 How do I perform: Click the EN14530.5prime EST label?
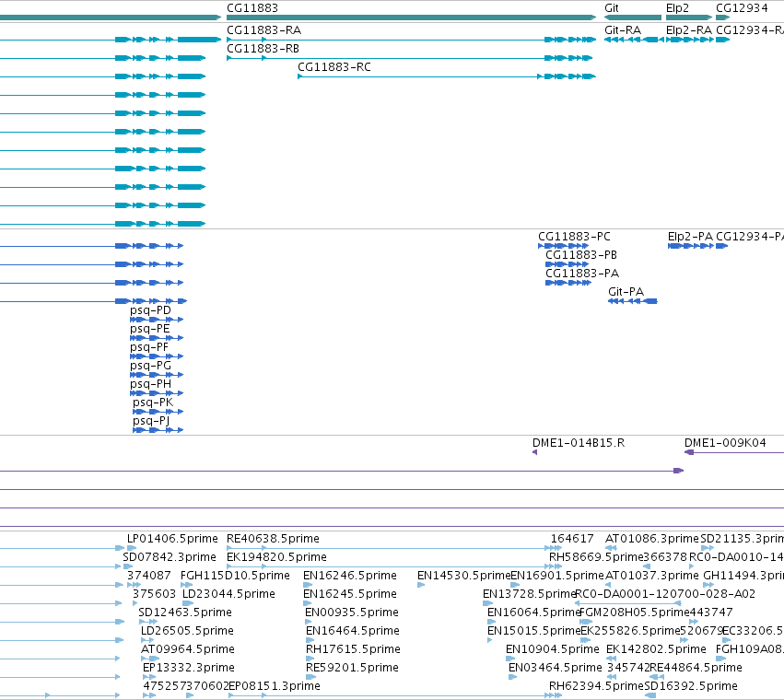click(464, 576)
